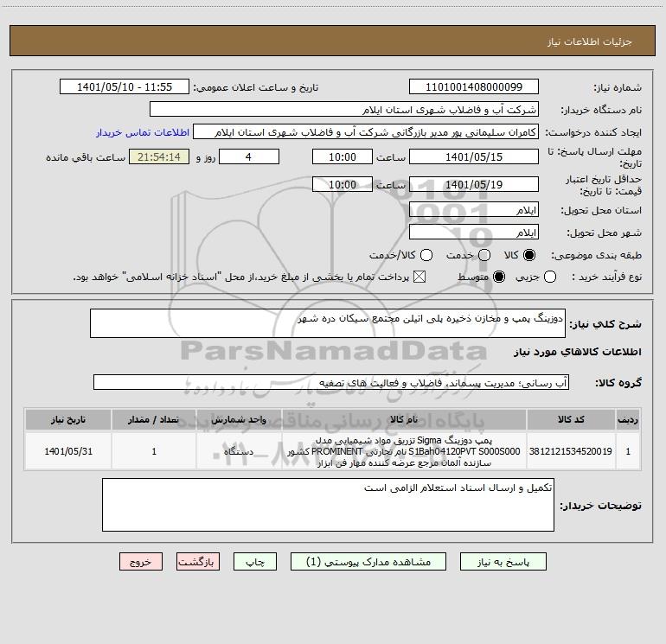Select the خدمت radio button
The image size is (666, 644).
484,255
